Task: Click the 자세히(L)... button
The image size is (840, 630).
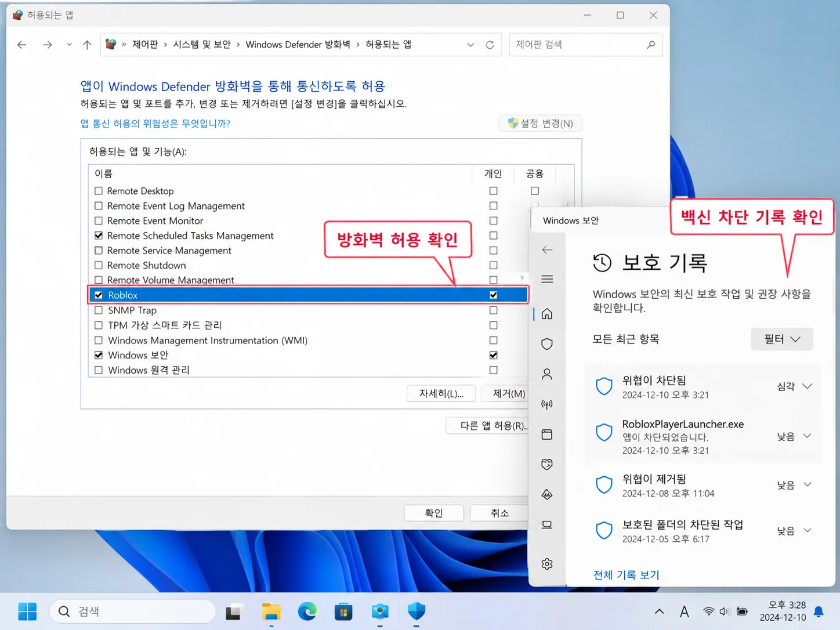Action: pos(441,393)
